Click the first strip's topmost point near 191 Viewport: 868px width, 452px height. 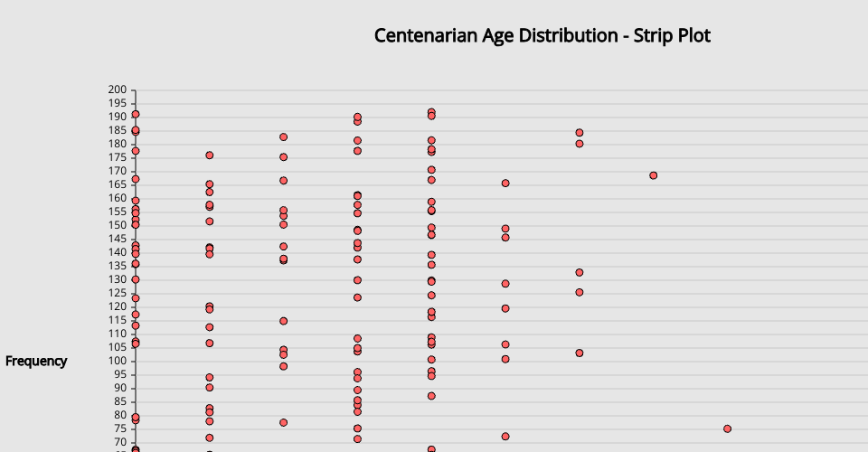pyautogui.click(x=136, y=114)
